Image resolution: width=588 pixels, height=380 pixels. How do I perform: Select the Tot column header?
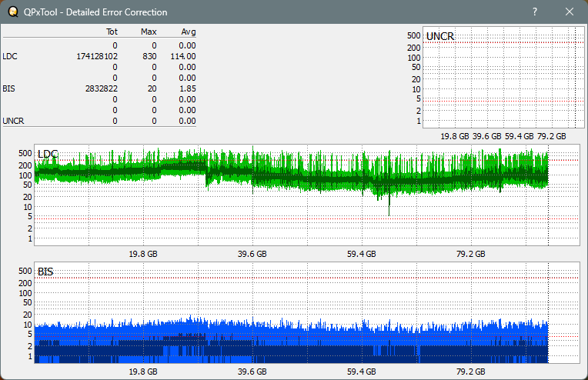[112, 32]
